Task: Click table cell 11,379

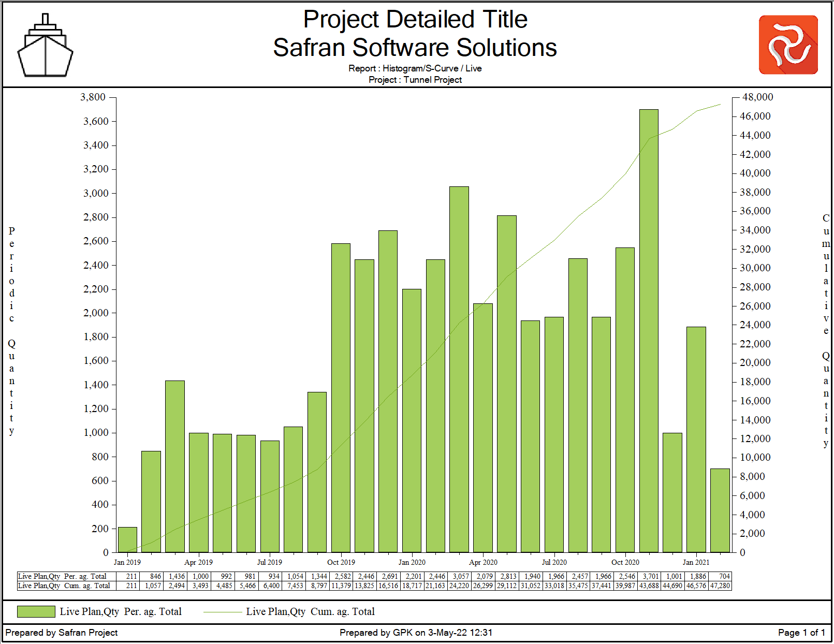Action: click(341, 586)
